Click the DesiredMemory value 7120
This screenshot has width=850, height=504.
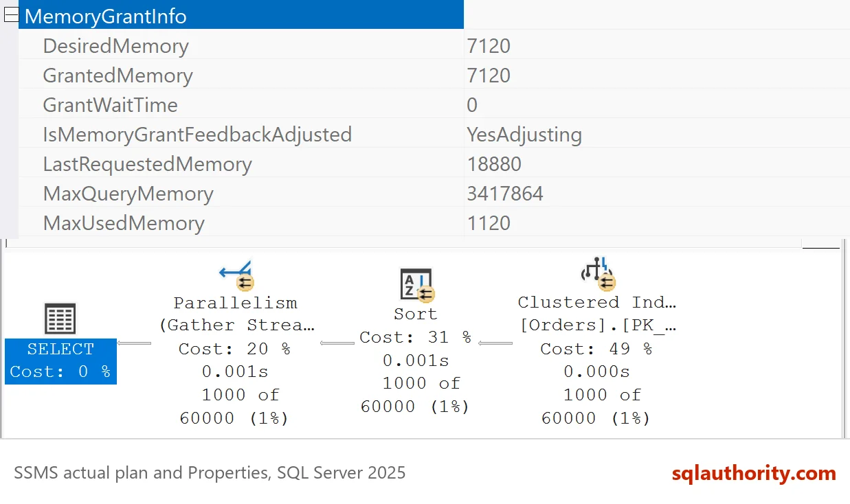coord(489,46)
